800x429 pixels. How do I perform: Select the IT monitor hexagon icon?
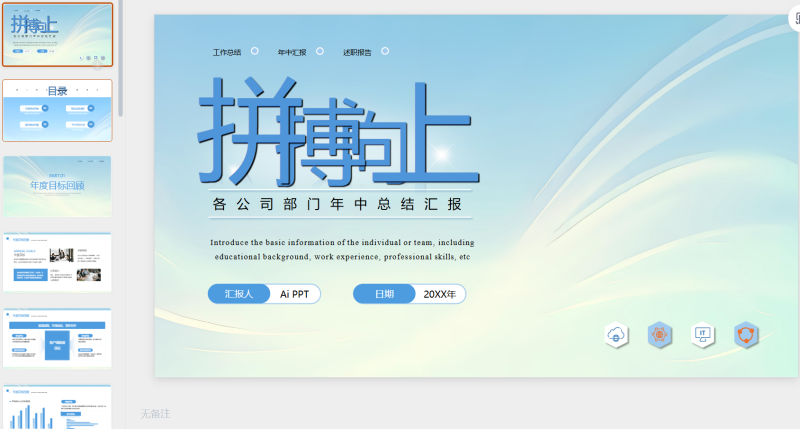pos(703,335)
